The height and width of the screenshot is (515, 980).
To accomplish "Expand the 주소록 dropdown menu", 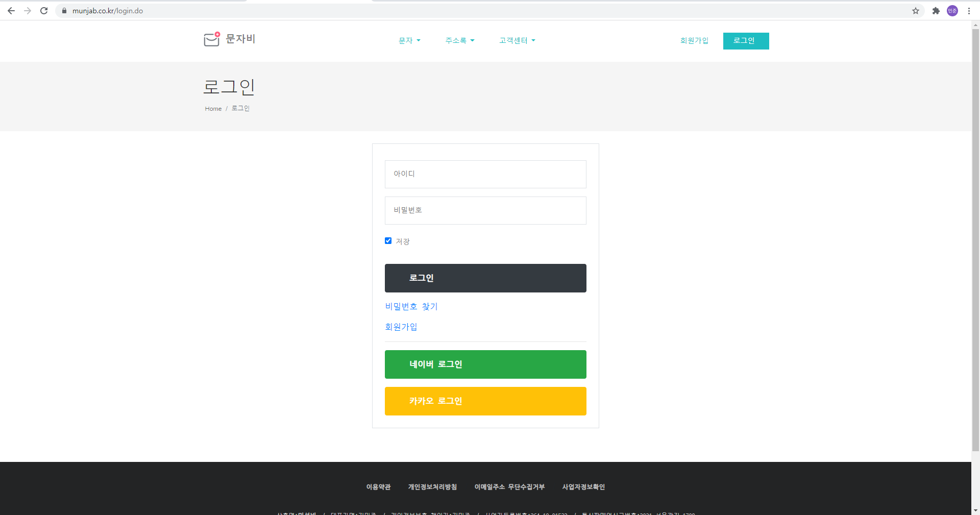I will pos(459,41).
